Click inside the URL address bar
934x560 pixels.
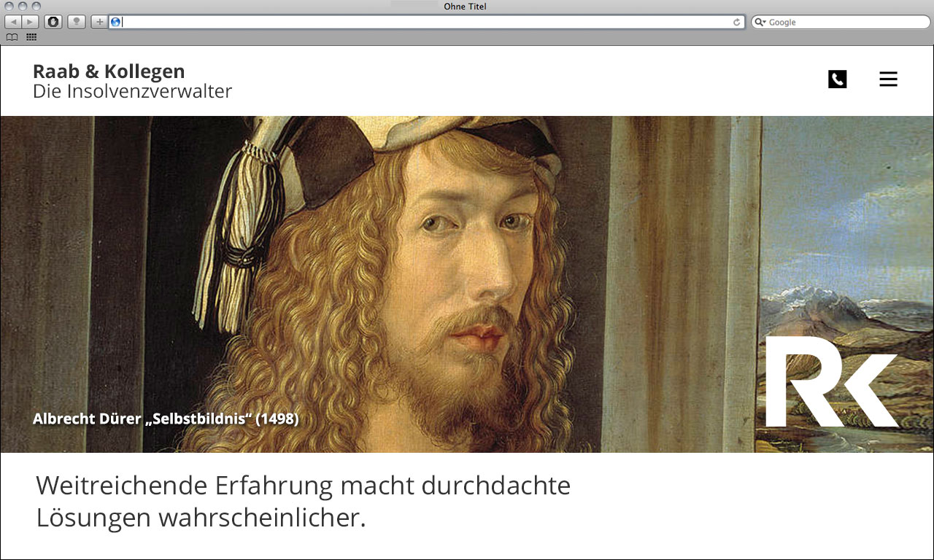pos(423,23)
